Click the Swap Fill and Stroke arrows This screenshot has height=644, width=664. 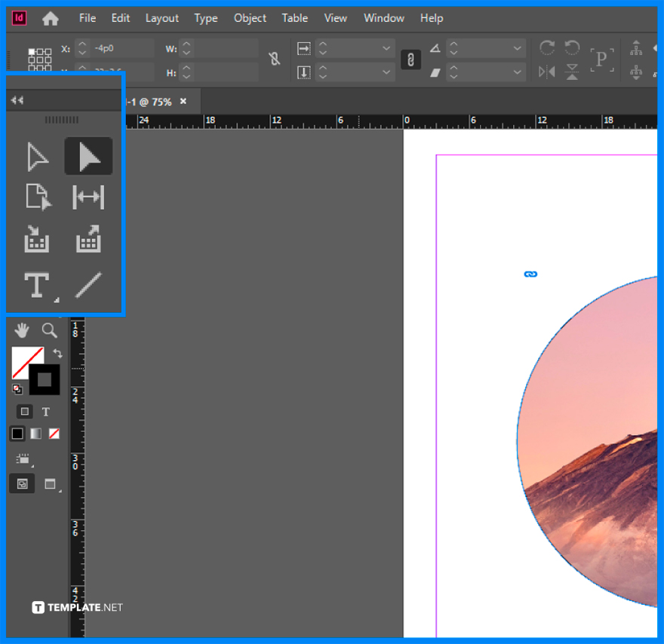tap(57, 353)
